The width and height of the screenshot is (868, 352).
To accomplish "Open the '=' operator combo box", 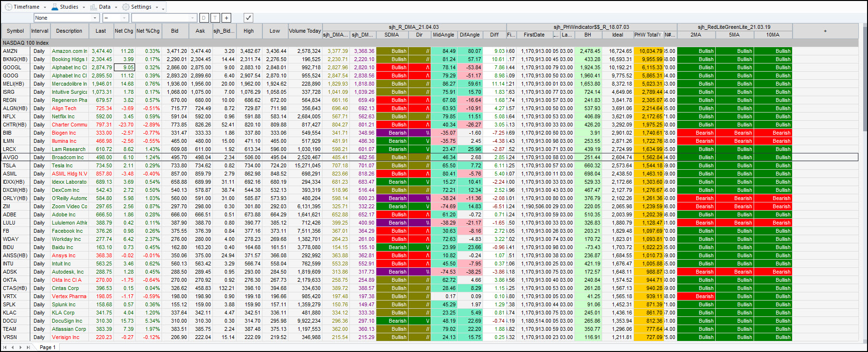I will [x=115, y=18].
